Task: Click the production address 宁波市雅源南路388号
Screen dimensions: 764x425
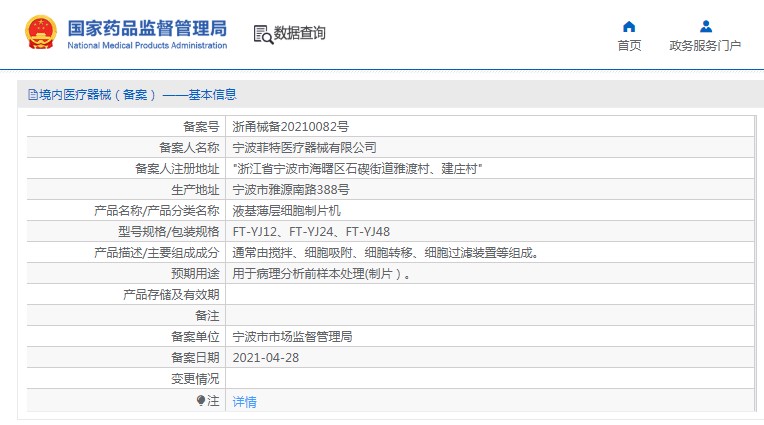Action: point(290,190)
